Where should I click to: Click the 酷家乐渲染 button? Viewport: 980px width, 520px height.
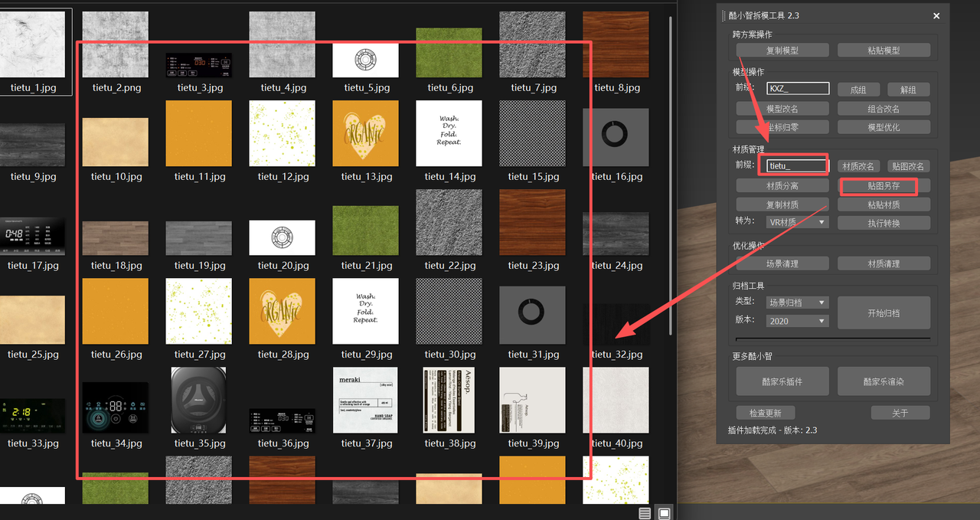(884, 381)
